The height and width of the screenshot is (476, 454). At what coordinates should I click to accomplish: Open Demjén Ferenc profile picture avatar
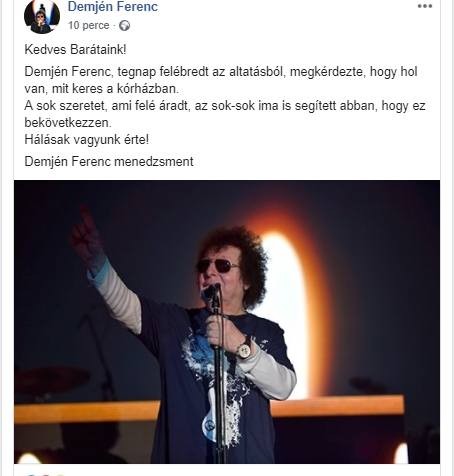[x=42, y=16]
